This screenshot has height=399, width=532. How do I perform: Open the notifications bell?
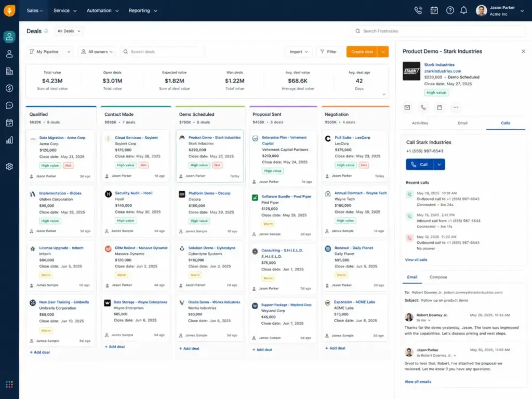coord(464,10)
